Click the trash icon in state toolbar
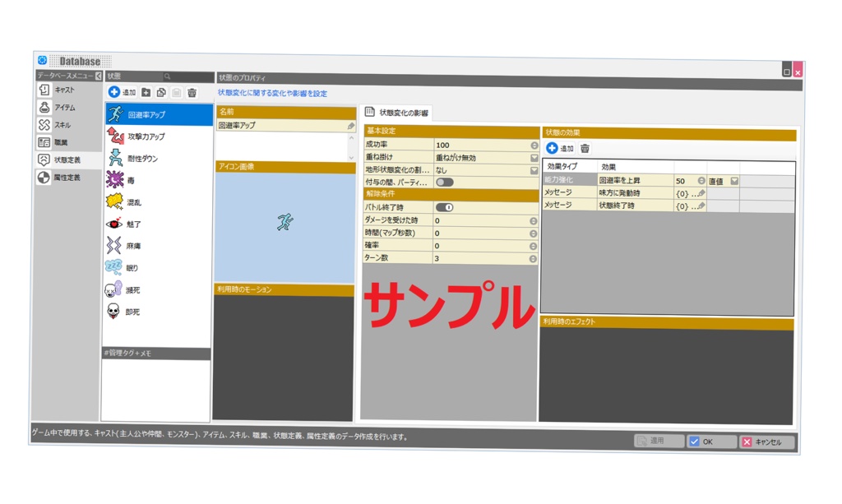Image resolution: width=842 pixels, height=504 pixels. point(192,93)
